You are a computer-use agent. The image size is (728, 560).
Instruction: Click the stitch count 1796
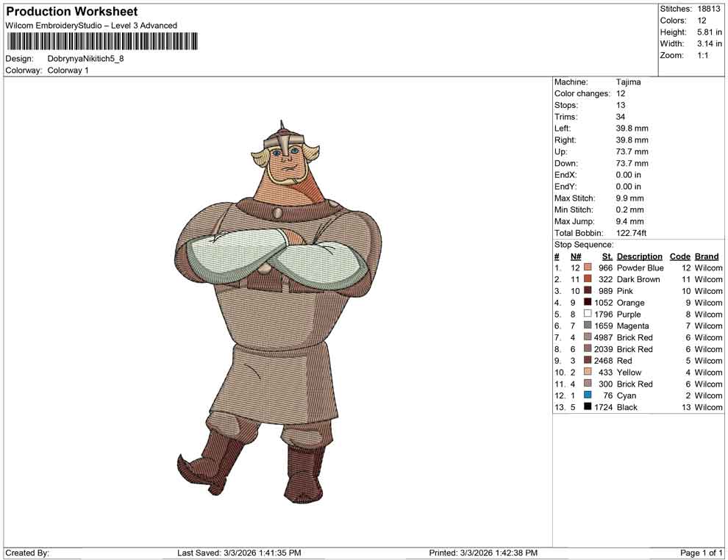pos(603,314)
